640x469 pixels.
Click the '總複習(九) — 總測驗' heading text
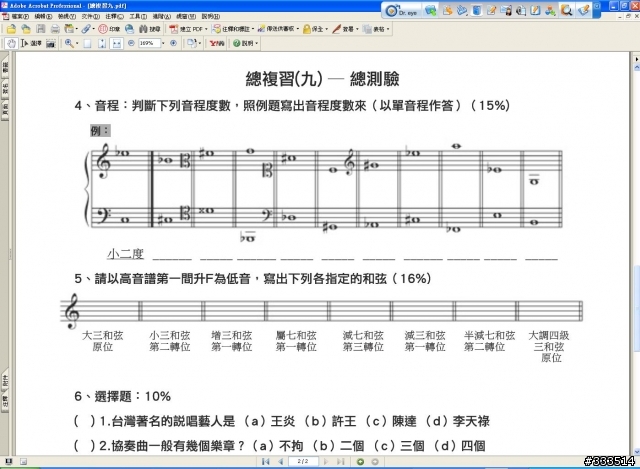coord(322,79)
